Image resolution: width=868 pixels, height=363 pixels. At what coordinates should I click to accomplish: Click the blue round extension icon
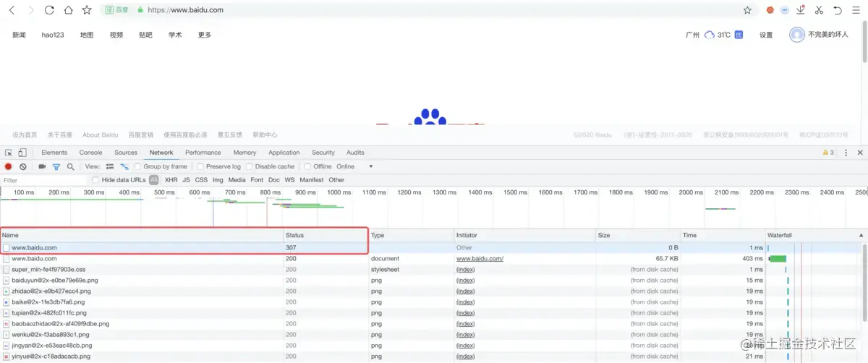click(785, 10)
